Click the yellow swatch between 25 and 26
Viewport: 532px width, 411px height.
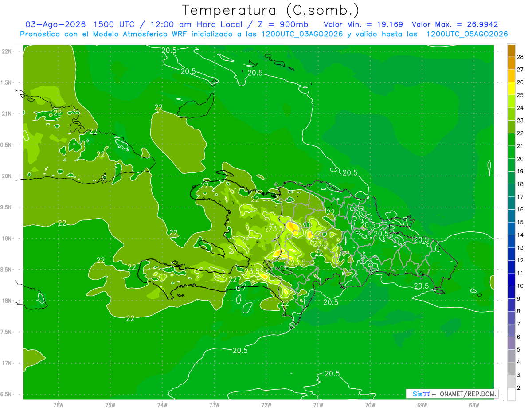(x=511, y=89)
